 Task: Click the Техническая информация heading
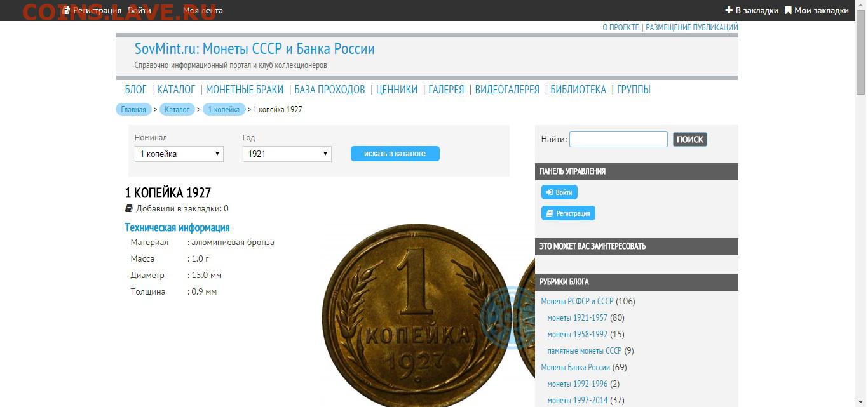(177, 227)
